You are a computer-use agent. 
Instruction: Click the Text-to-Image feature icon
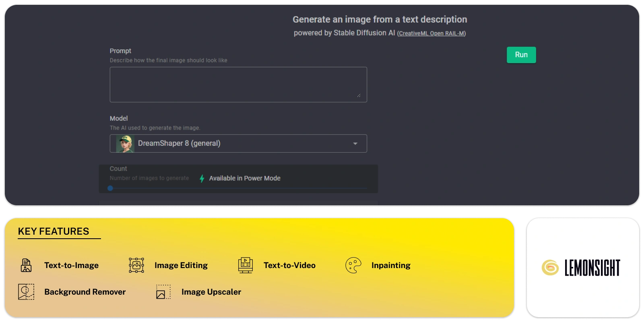(26, 266)
